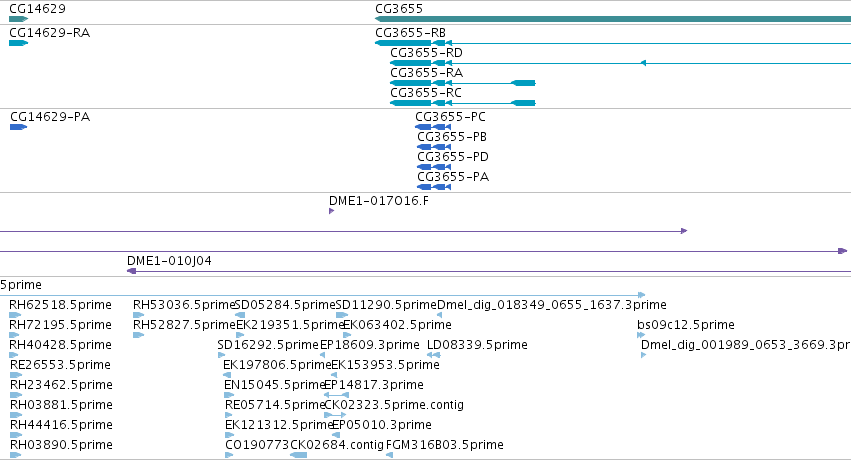Click the CG3655 gene label
The image size is (851, 460).
click(399, 9)
